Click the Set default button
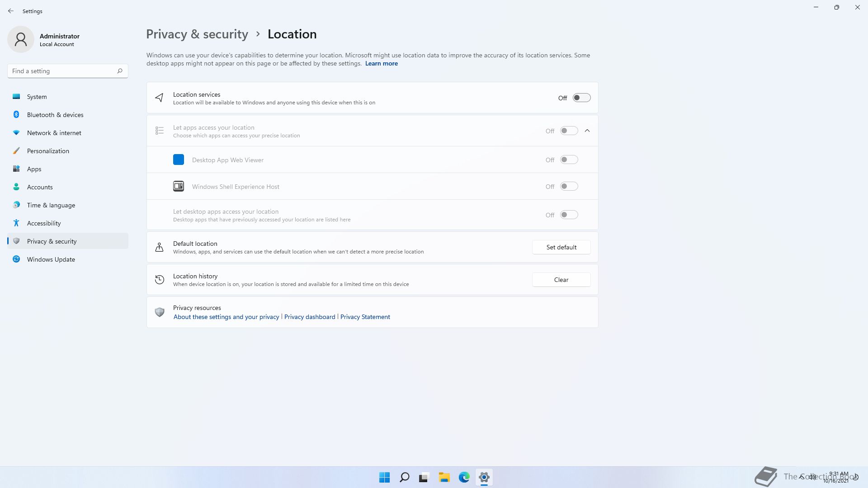 (x=561, y=247)
